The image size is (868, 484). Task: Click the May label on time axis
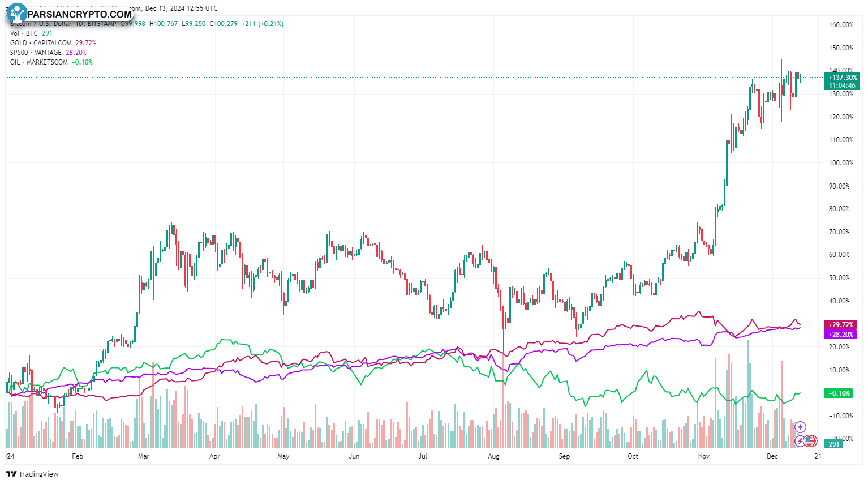coord(283,456)
